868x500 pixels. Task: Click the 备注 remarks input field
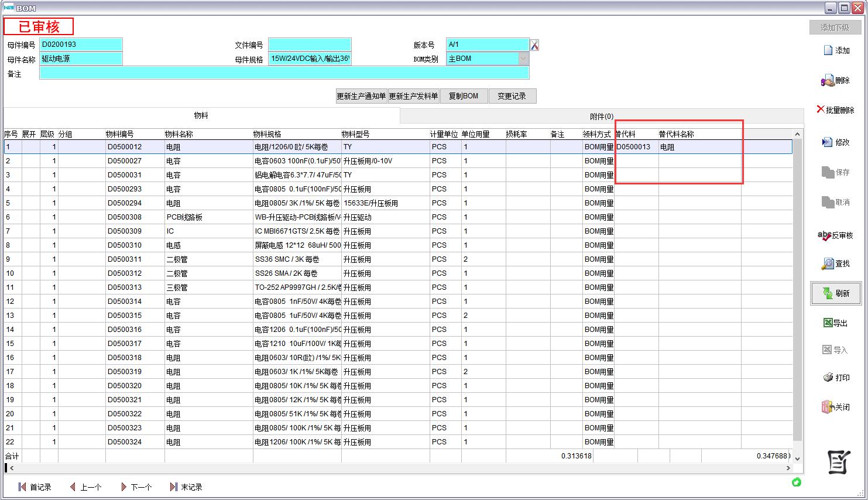click(284, 73)
